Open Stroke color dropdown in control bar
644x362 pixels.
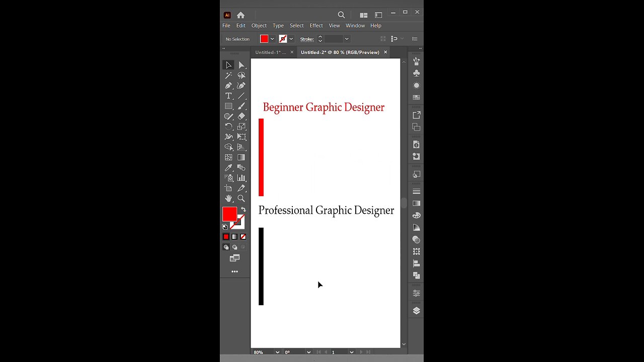tap(291, 39)
